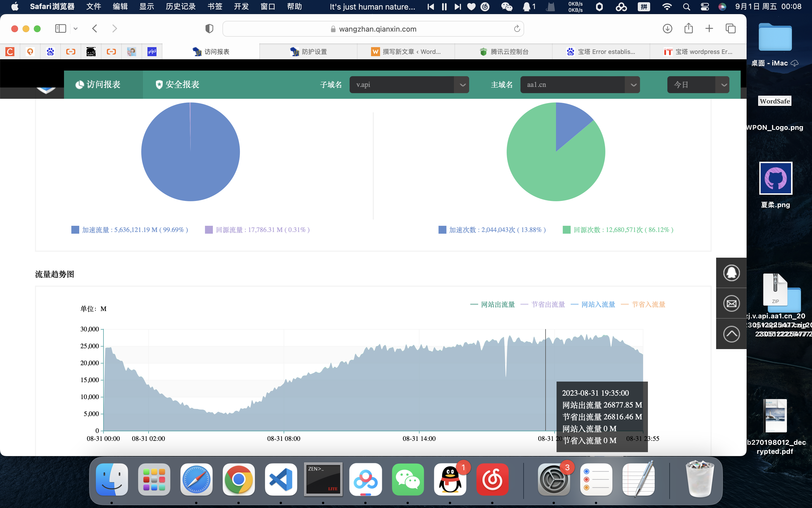Open the decrypted PDF file on desktop
812x508 pixels.
[775, 416]
